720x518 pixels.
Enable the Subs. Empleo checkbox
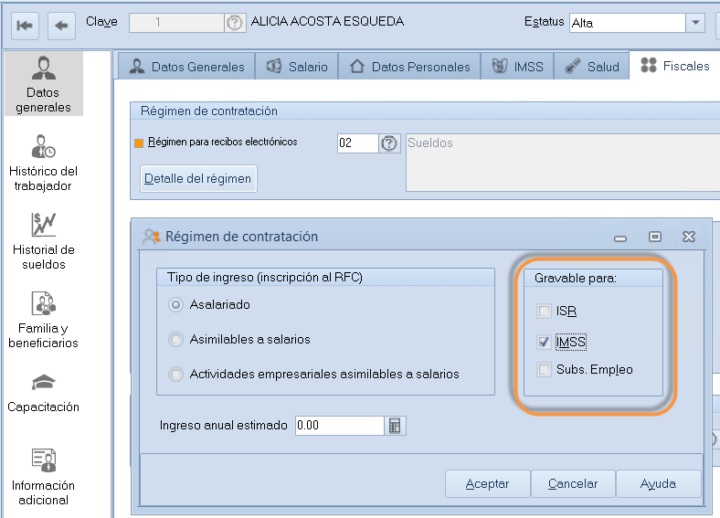point(544,370)
